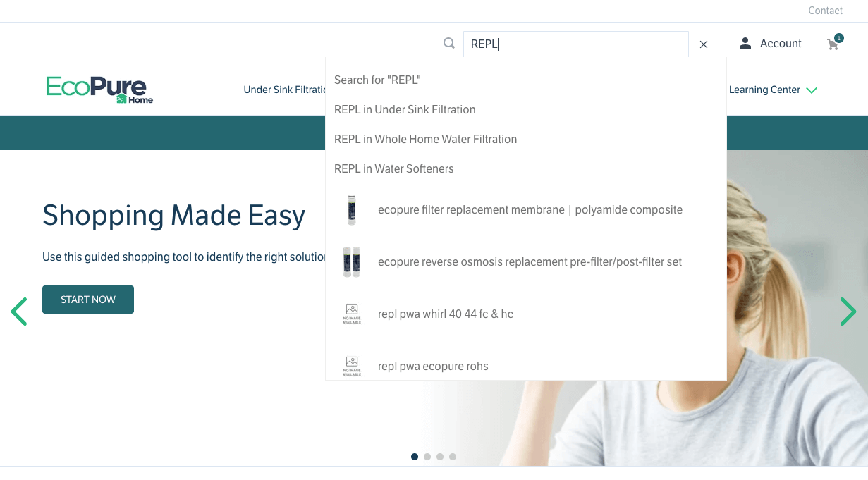Focus the search field containing REPL
This screenshot has width=868, height=480.
575,44
